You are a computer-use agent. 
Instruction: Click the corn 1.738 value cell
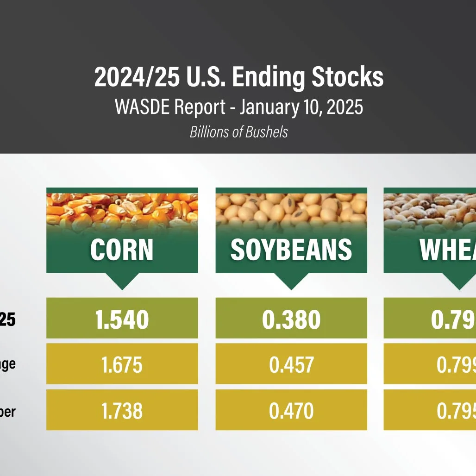[x=122, y=410]
